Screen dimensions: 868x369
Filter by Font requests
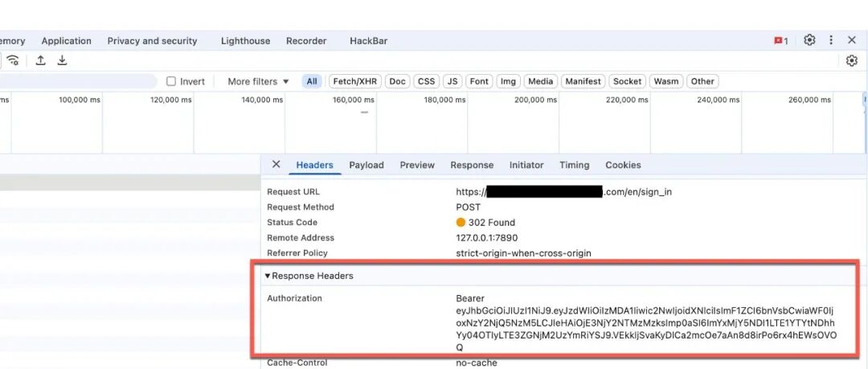click(479, 81)
